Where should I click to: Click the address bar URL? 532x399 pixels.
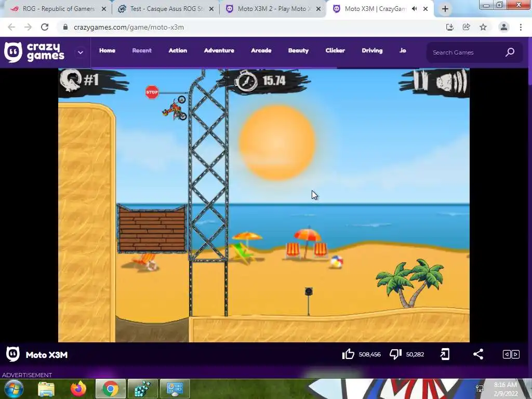pos(129,28)
